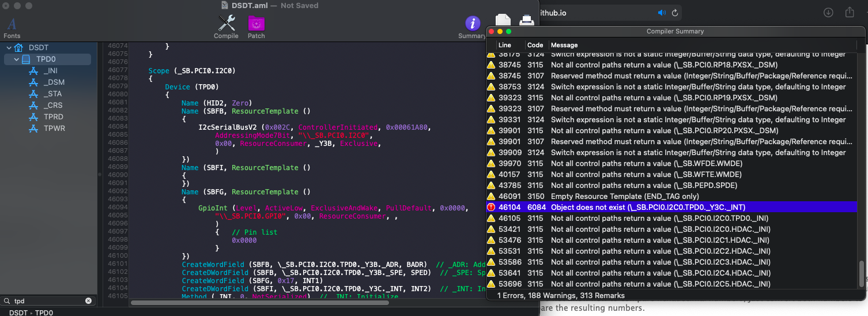Select the TPWR item in sidebar
868x316 pixels.
(54, 129)
